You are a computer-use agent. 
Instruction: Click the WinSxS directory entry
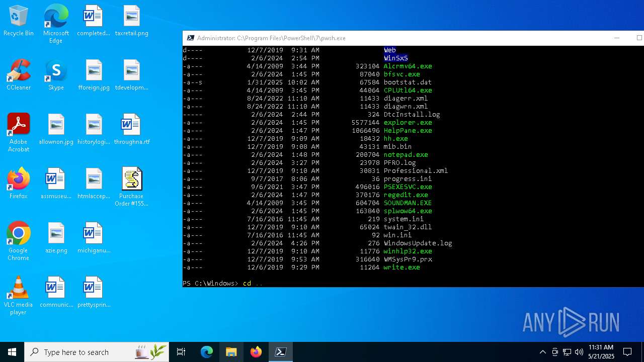pyautogui.click(x=395, y=58)
